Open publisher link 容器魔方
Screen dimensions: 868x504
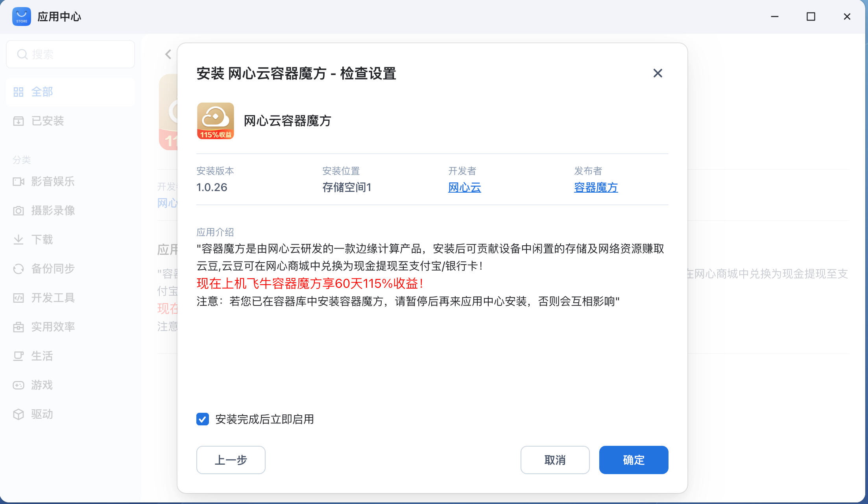[x=596, y=188]
